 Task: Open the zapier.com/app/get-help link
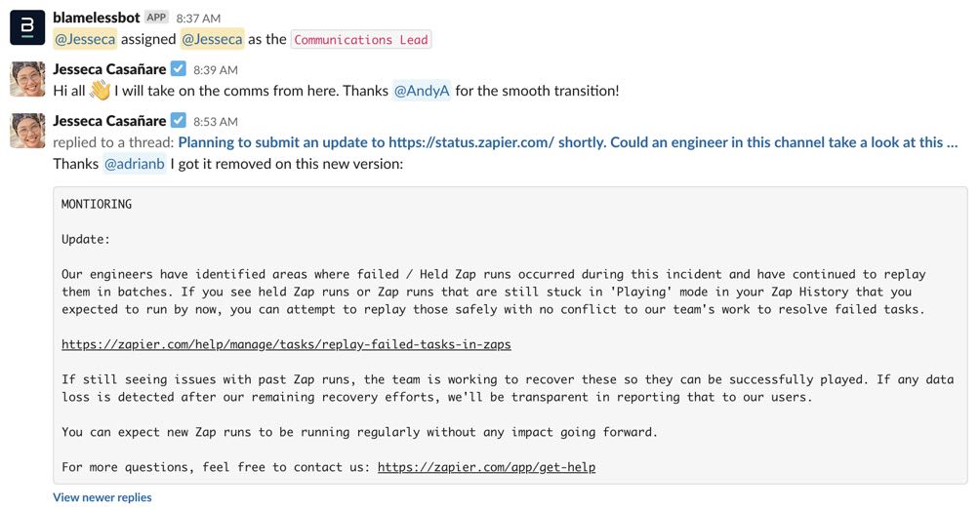coord(486,467)
